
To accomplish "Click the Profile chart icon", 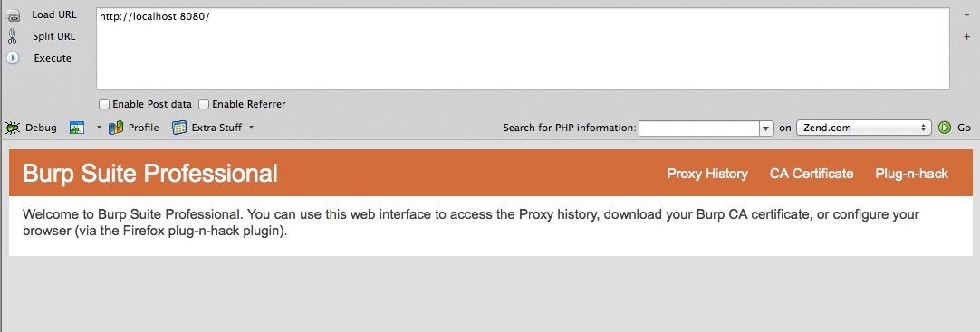I will 116,128.
